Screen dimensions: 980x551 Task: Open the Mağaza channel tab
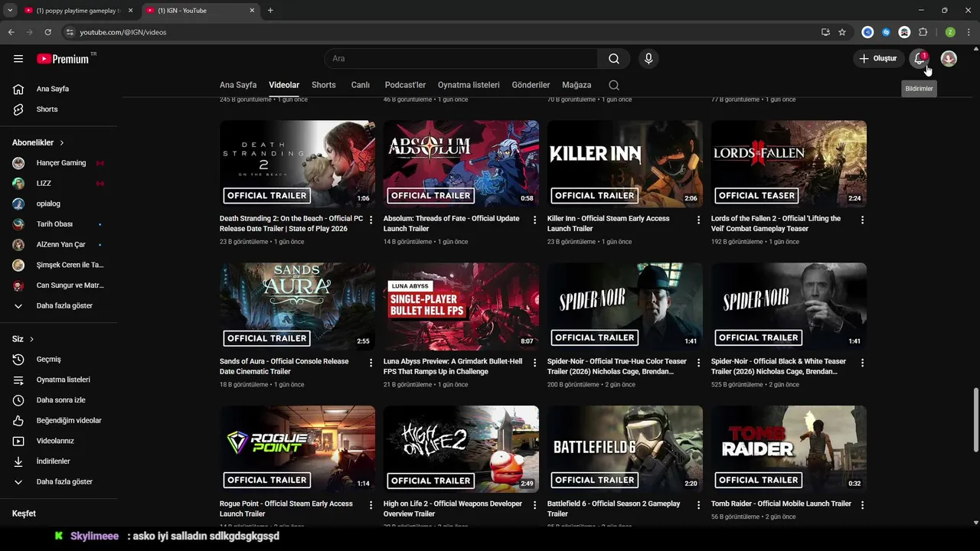tap(577, 85)
